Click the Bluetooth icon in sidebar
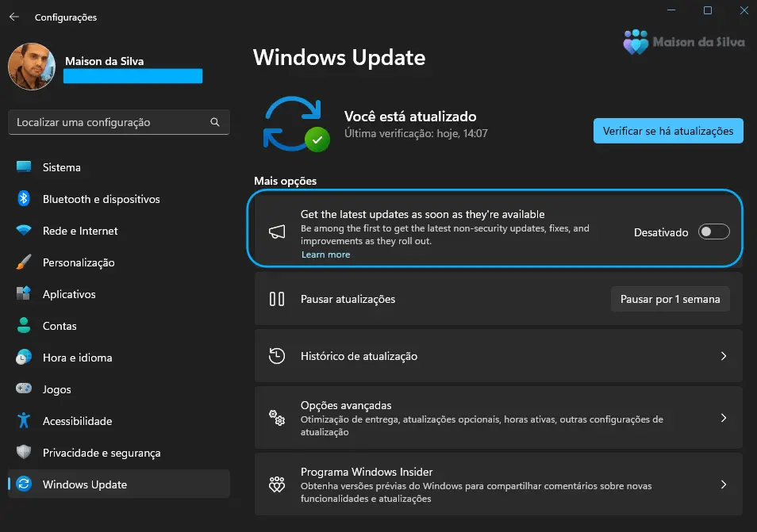757x532 pixels. [x=24, y=199]
